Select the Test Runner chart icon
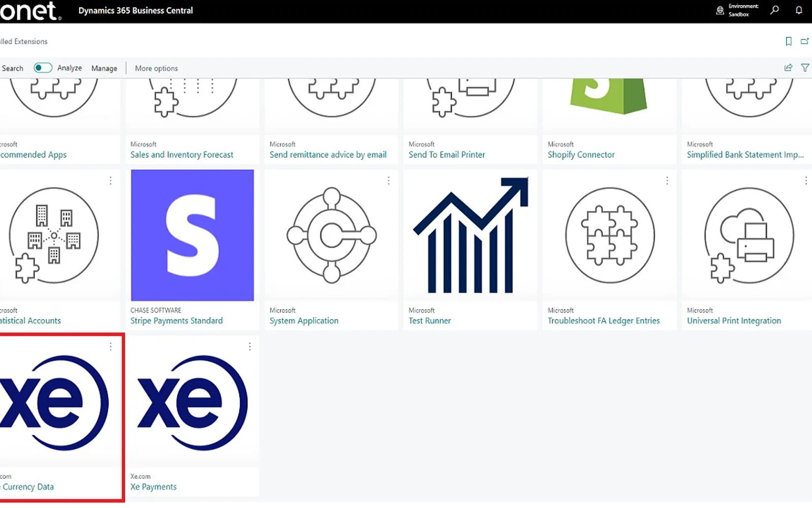Image resolution: width=812 pixels, height=508 pixels. click(x=470, y=235)
